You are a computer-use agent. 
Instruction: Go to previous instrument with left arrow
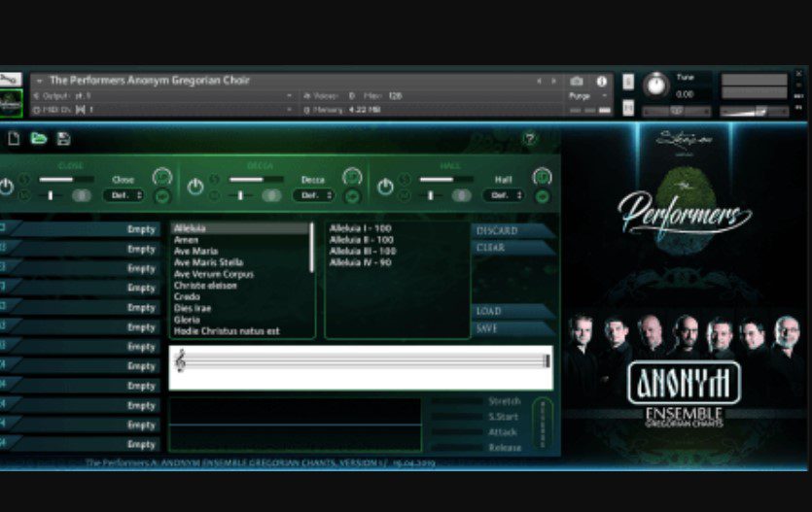click(x=539, y=82)
